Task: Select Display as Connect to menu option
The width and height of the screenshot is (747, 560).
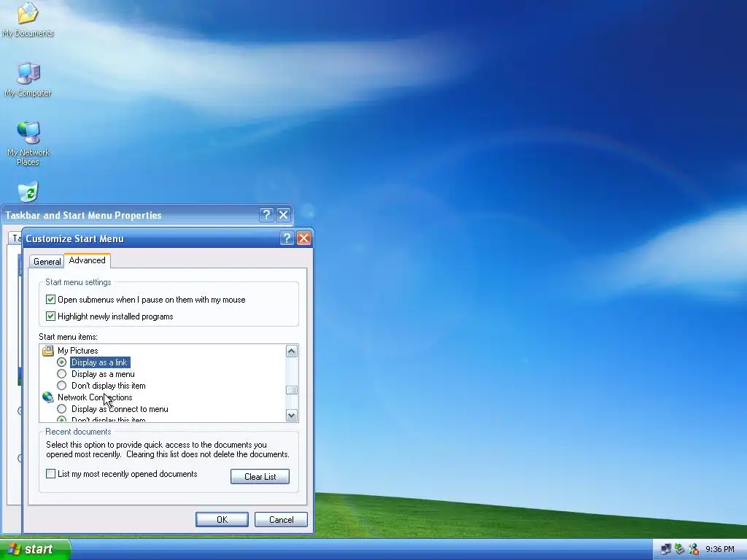Action: click(x=61, y=409)
